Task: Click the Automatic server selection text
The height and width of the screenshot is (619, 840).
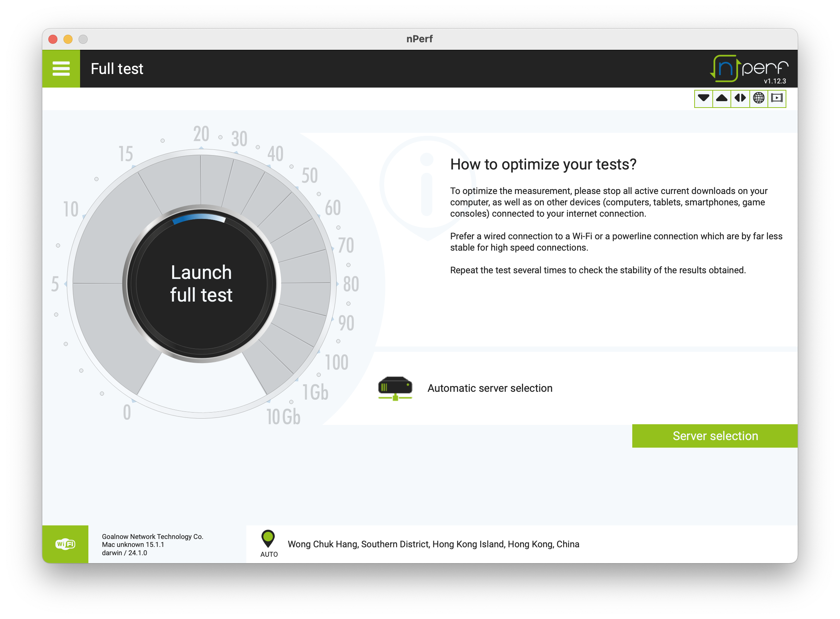Action: [490, 388]
